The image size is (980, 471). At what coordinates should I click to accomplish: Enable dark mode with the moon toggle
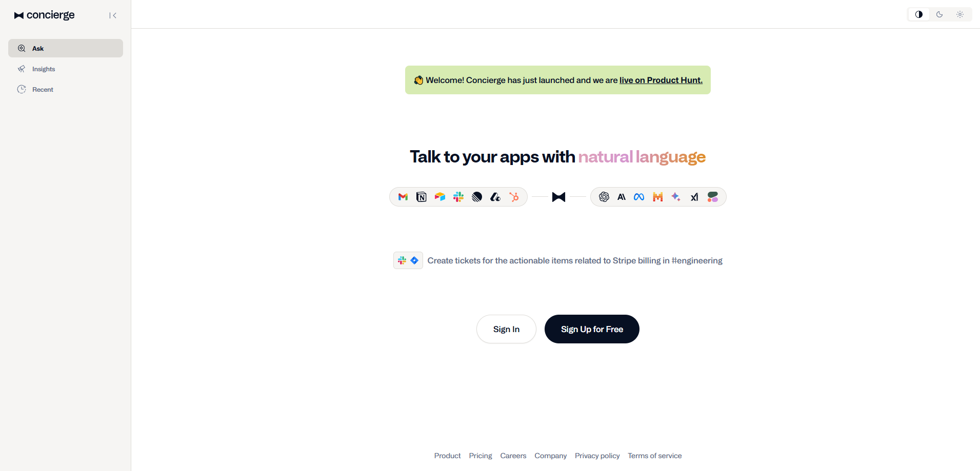[939, 14]
